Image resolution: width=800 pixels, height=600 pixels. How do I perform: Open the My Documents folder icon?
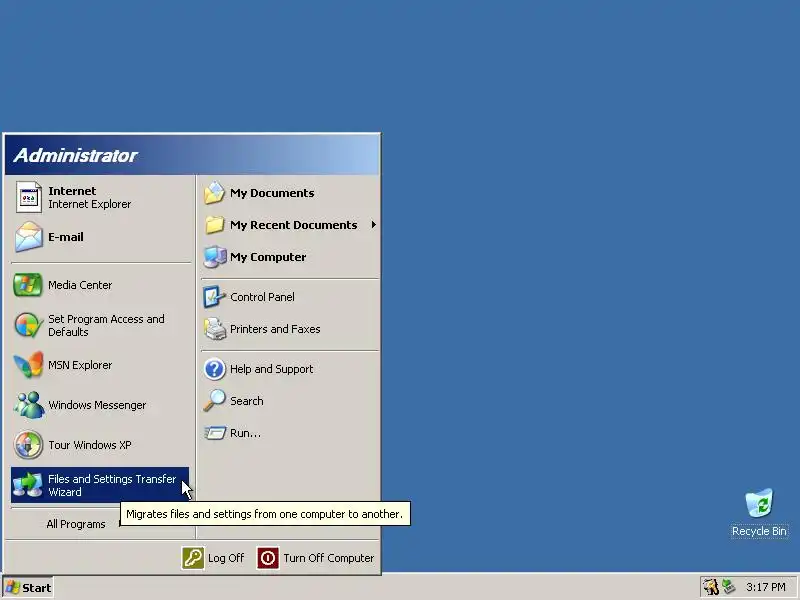214,193
